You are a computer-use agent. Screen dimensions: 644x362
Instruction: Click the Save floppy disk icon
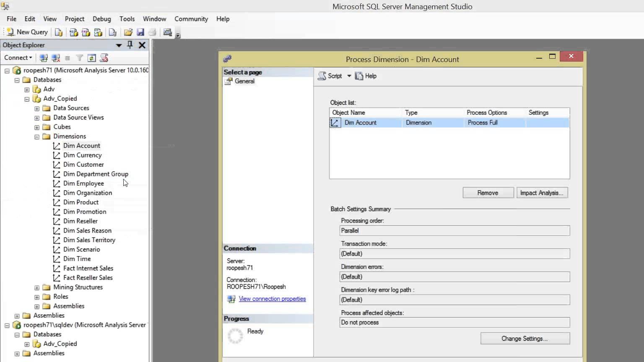point(140,32)
